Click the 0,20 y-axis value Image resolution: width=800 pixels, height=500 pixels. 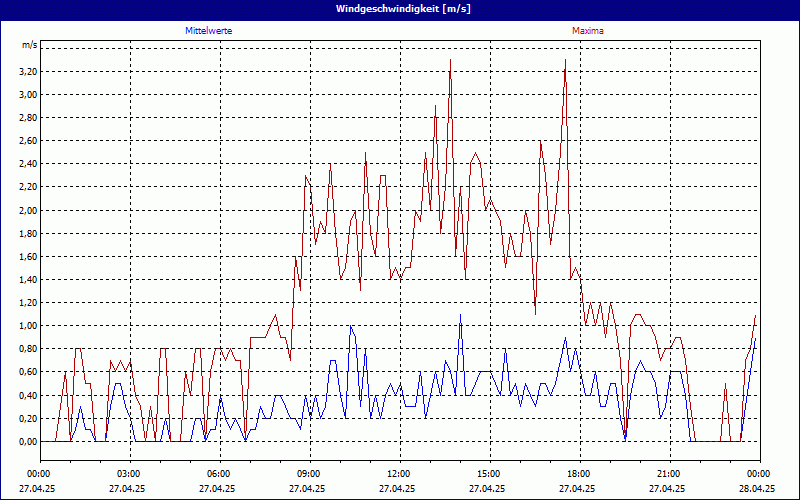29,418
